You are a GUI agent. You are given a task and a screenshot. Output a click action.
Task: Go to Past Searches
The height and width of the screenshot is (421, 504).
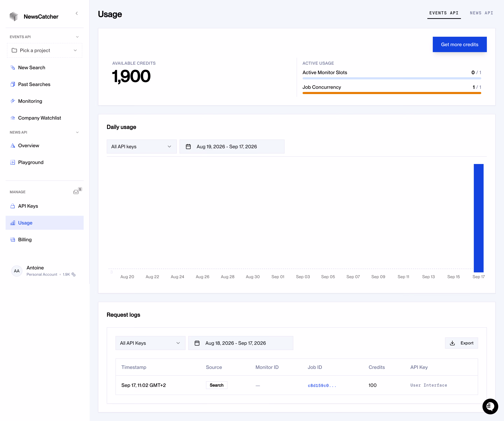(45, 84)
